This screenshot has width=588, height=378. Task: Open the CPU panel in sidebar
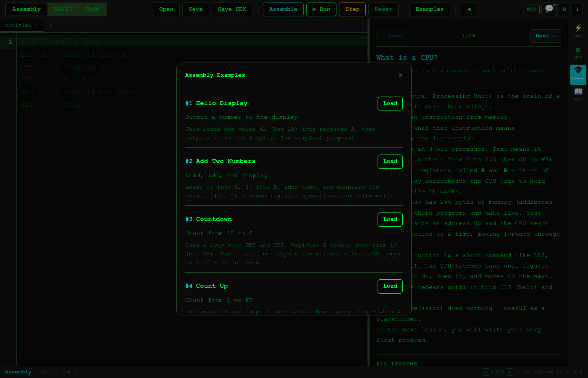pyautogui.click(x=578, y=31)
